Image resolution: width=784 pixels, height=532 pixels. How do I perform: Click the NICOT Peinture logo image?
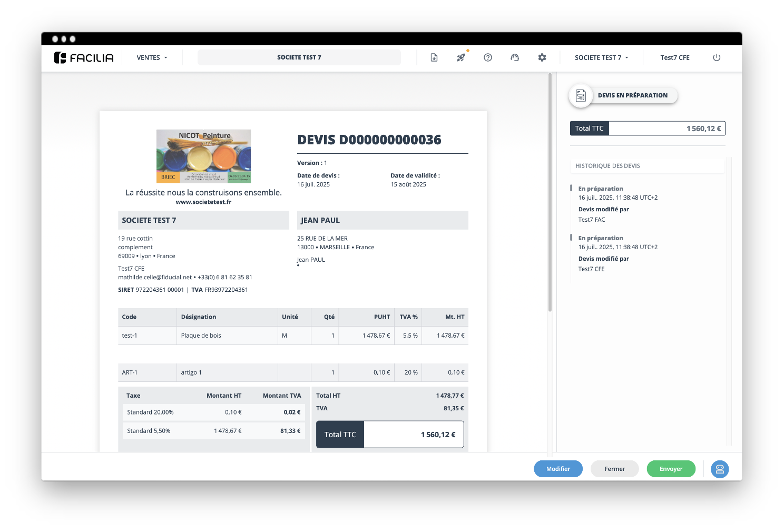point(203,156)
